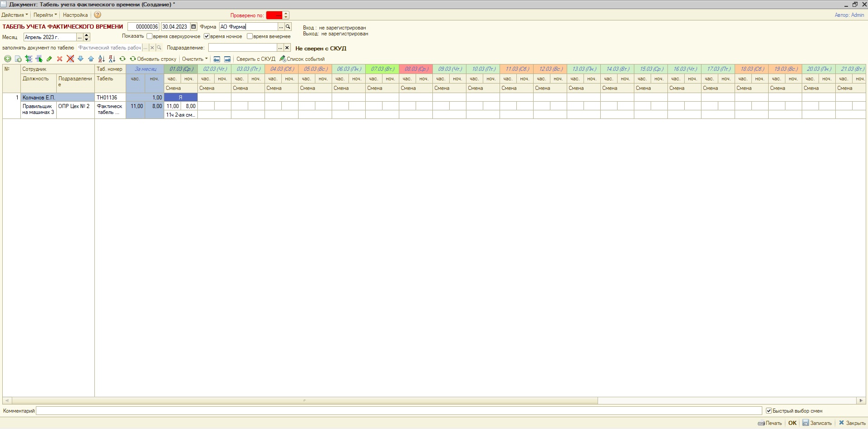Viewport: 868px width, 429px height.
Task: Click the sort ascending A-Z icon
Action: tap(101, 59)
